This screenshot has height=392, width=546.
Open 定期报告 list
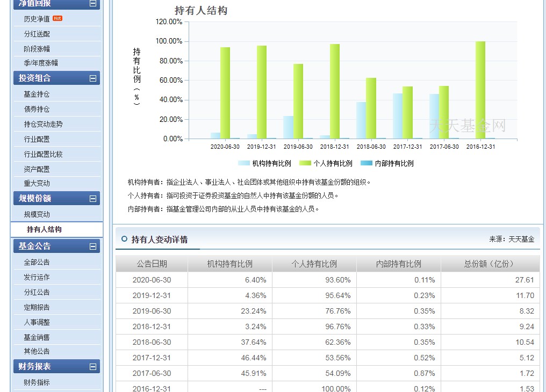[x=37, y=307]
